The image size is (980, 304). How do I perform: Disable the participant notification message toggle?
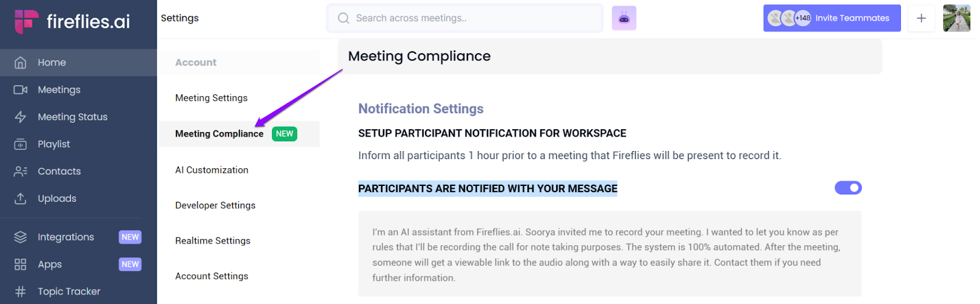coord(848,188)
